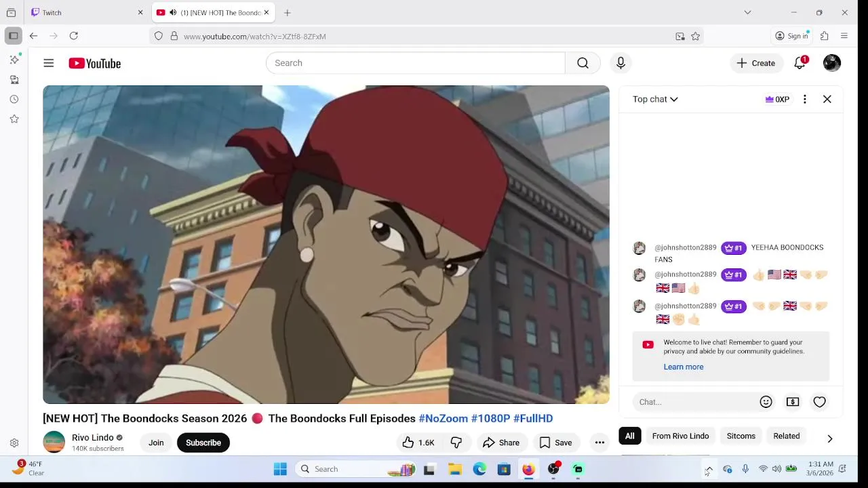The image size is (868, 488).
Task: Close the live chat panel
Action: click(x=827, y=99)
